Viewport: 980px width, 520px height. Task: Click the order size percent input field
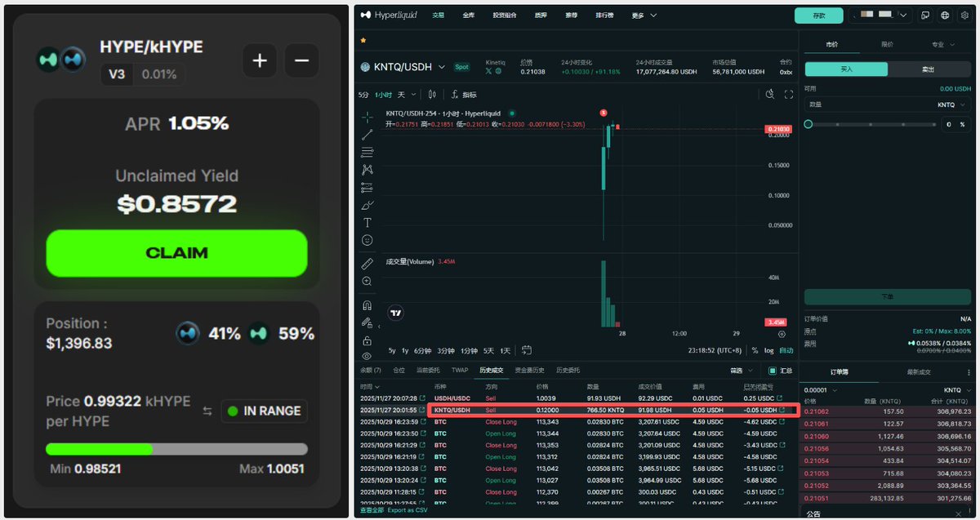[955, 124]
